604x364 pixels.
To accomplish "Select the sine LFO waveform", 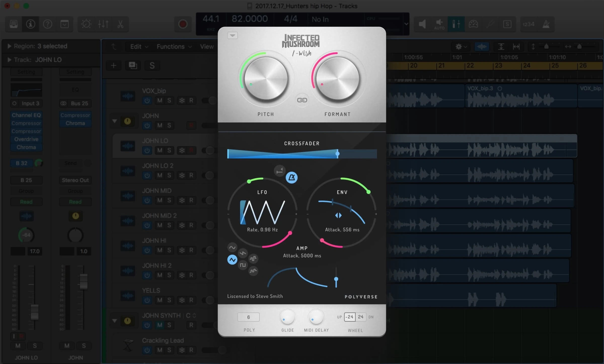I will [x=232, y=247].
